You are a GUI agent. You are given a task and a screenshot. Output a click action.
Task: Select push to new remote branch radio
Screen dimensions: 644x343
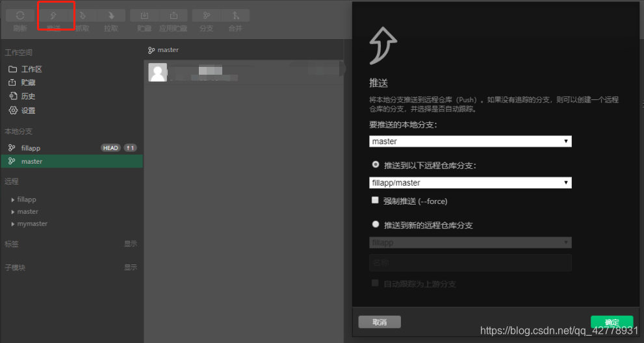pyautogui.click(x=376, y=224)
